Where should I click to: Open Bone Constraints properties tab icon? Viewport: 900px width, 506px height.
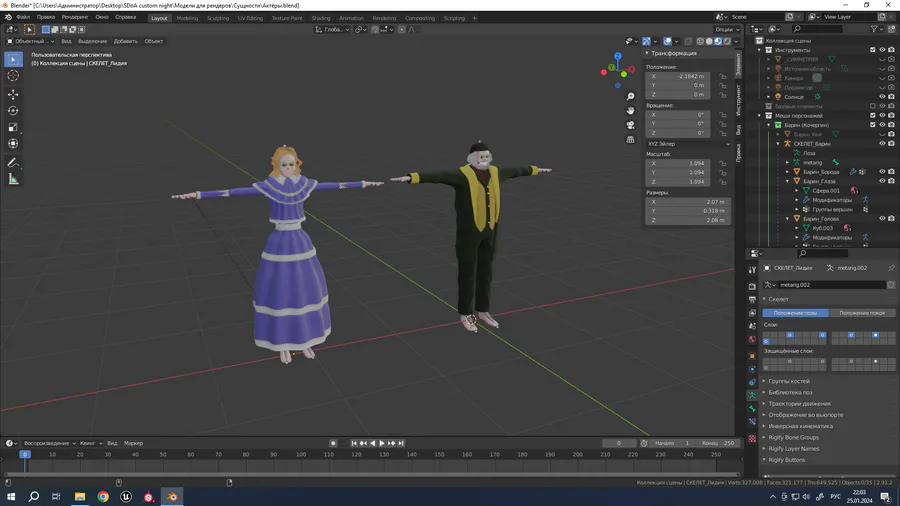click(x=752, y=422)
